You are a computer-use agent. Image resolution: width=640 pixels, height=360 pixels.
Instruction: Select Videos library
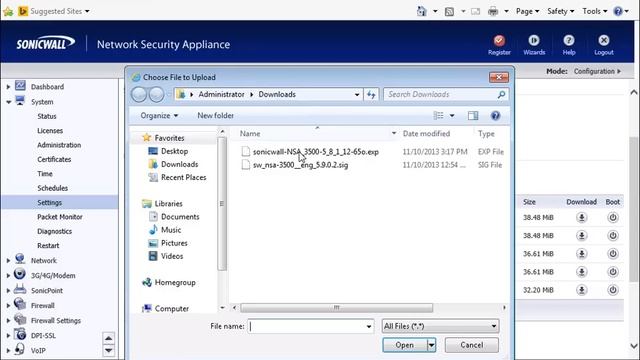tap(172, 256)
